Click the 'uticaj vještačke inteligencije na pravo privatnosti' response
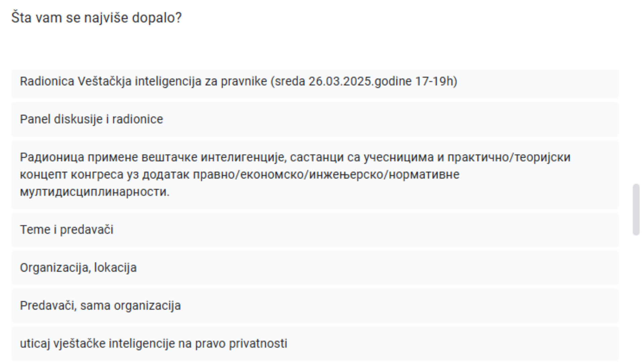Screen dimensions: 644x362 coord(153,344)
